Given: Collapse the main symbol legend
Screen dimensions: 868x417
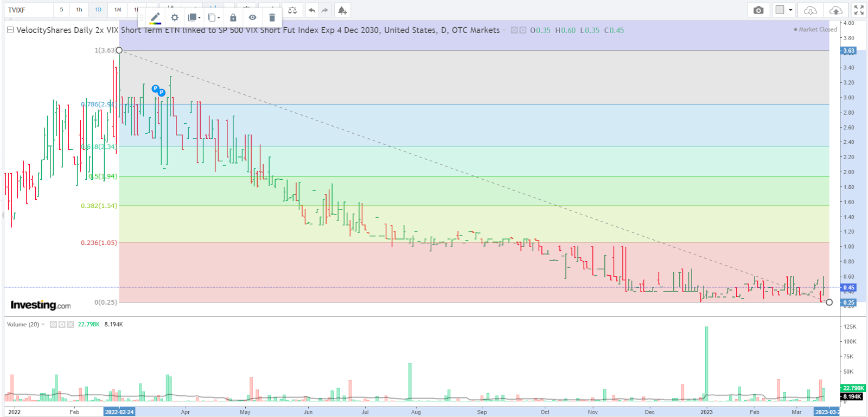Looking at the screenshot, I should tap(10, 30).
